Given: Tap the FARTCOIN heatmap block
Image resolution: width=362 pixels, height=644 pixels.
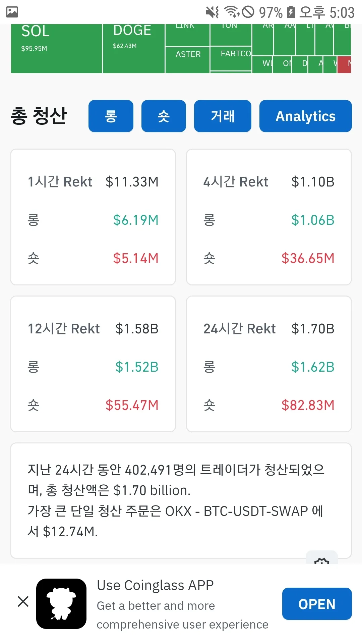Looking at the screenshot, I should (x=231, y=58).
